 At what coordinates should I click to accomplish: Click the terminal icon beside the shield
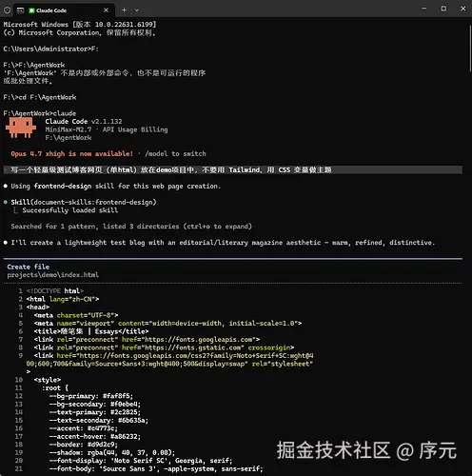20,10
